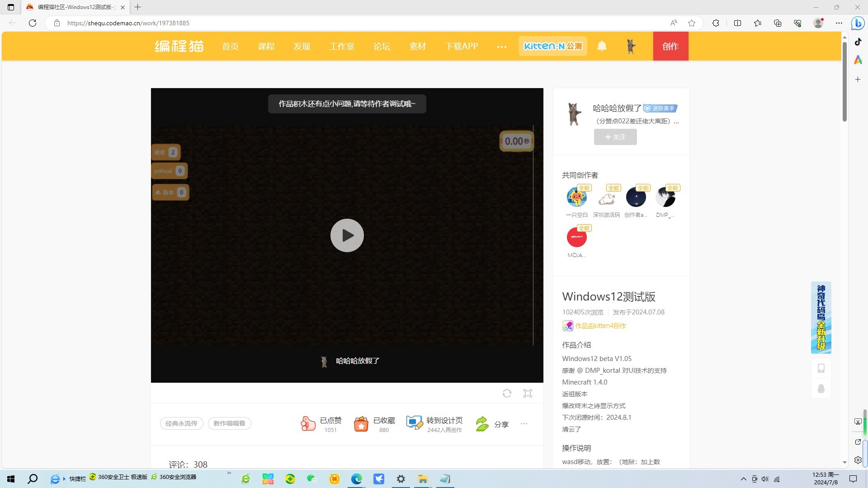Open the design page via 转到设计页 icon
868x488 pixels.
(414, 423)
